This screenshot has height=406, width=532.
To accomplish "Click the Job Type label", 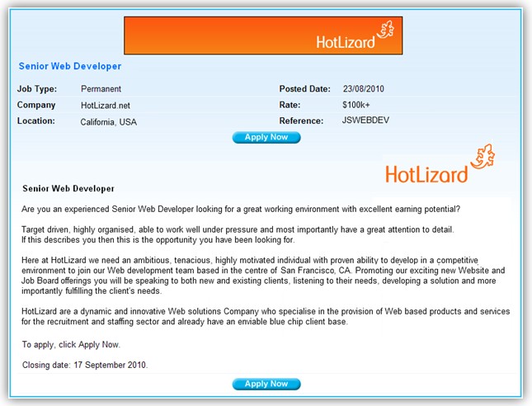I will click(37, 89).
